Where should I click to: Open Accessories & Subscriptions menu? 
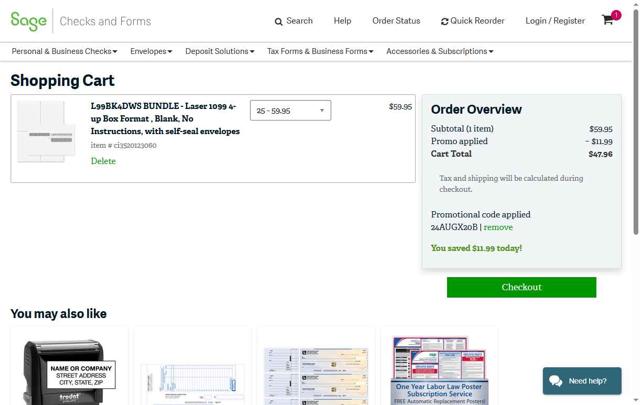click(440, 51)
